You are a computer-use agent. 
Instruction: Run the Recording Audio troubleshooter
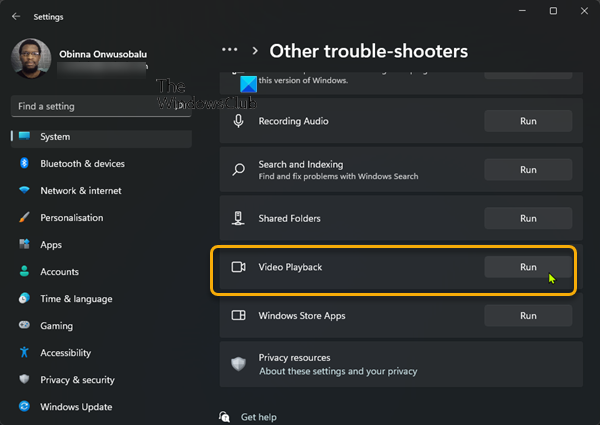click(528, 121)
